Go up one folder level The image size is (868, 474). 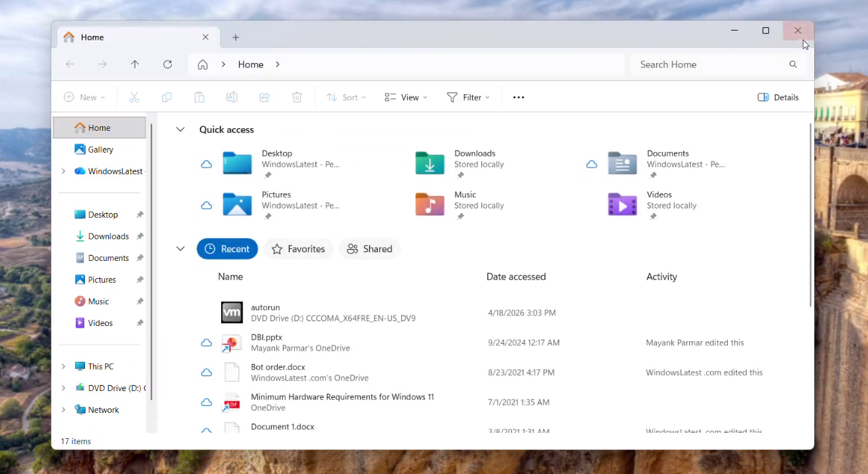point(135,64)
